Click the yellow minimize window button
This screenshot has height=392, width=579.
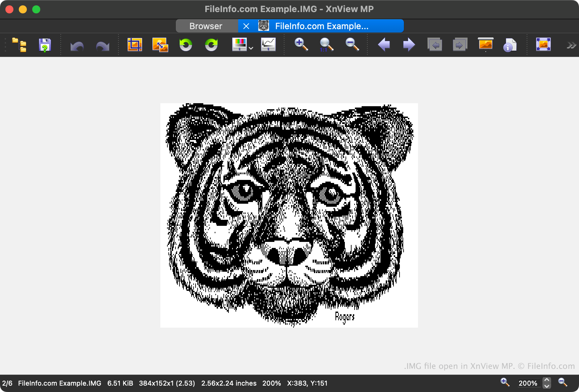pyautogui.click(x=23, y=9)
